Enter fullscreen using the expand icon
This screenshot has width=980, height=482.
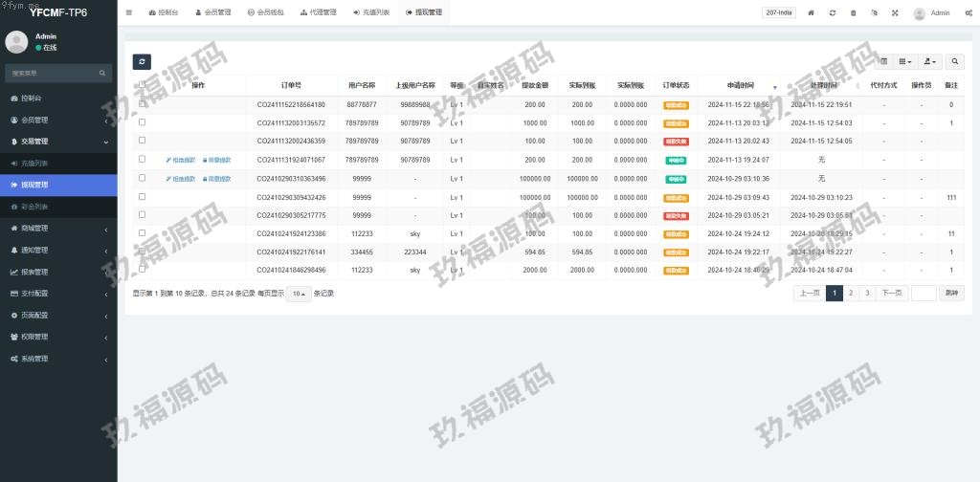(895, 13)
